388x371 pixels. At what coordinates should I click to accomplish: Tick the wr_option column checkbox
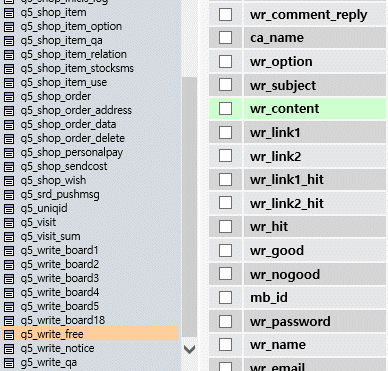tap(225, 61)
